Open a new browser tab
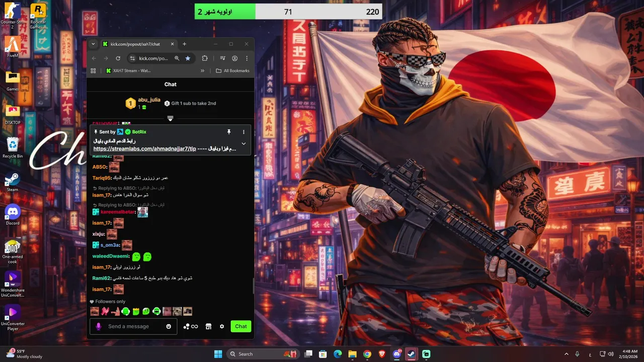This screenshot has width=644, height=362. point(184,44)
